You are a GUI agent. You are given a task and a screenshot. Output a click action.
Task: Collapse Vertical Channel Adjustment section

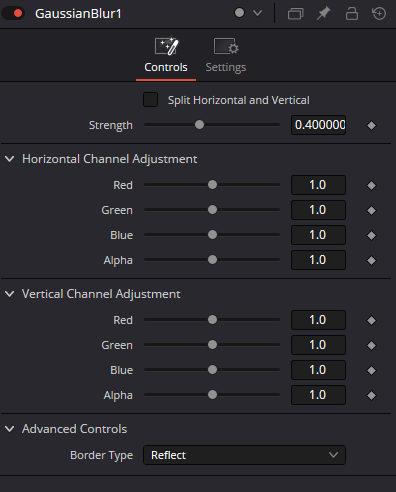10,294
